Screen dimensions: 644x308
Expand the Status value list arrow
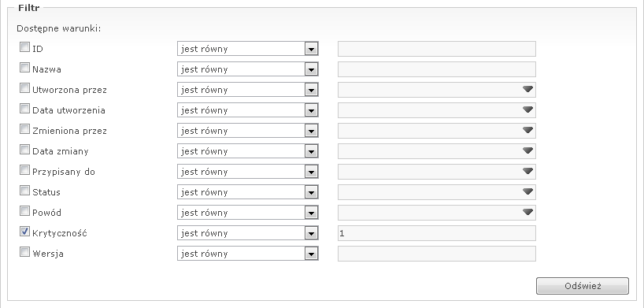[527, 191]
